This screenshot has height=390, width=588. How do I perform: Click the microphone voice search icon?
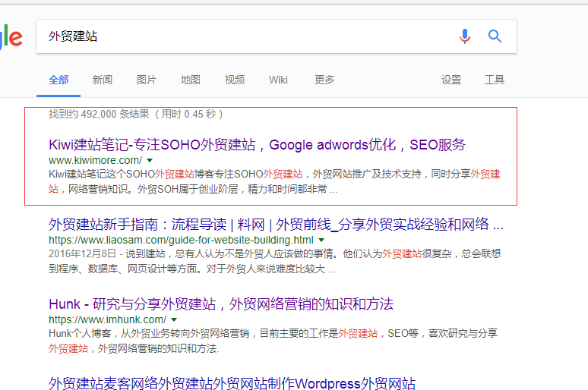point(465,36)
